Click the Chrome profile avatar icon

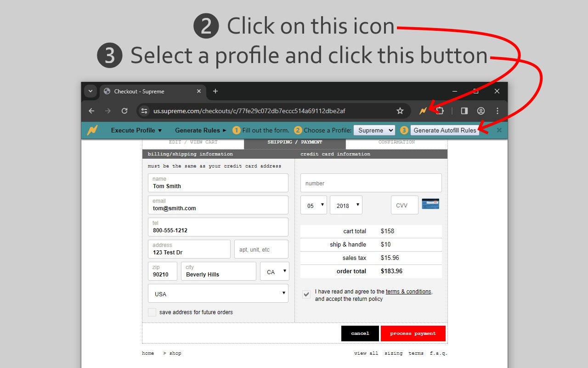pyautogui.click(x=481, y=111)
